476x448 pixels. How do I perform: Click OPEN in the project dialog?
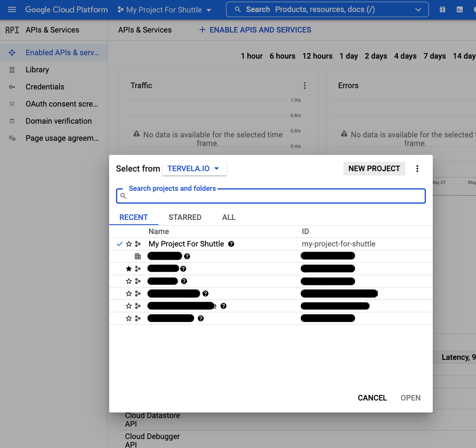pyautogui.click(x=411, y=398)
